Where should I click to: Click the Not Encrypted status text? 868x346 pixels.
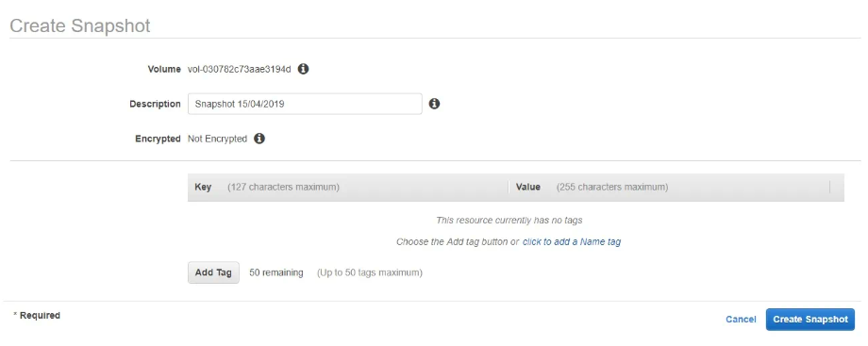click(218, 139)
